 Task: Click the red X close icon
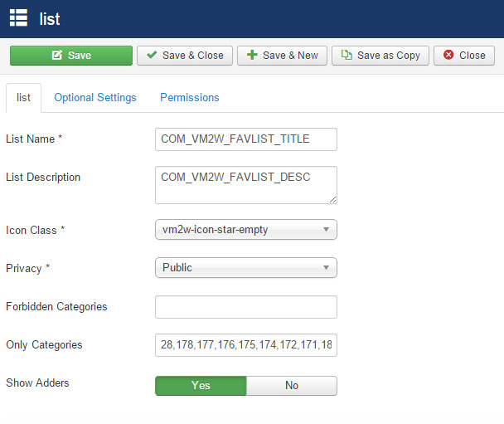[x=448, y=55]
